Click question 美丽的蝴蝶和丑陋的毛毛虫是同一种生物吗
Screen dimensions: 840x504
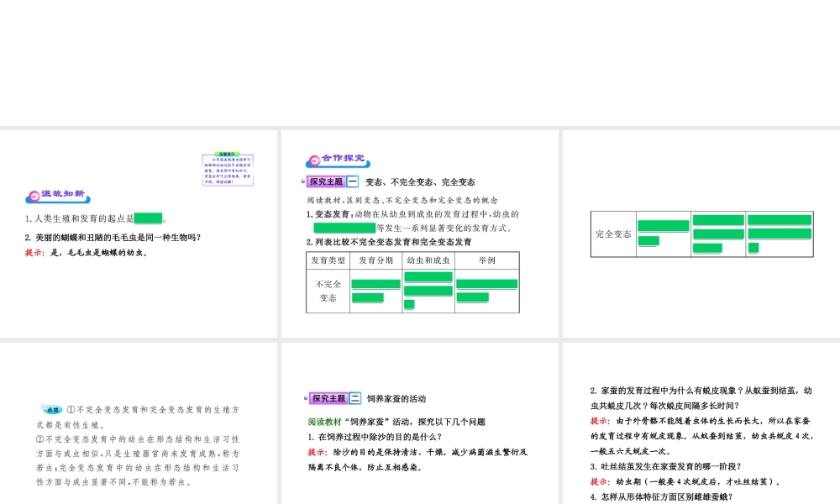coord(113,237)
